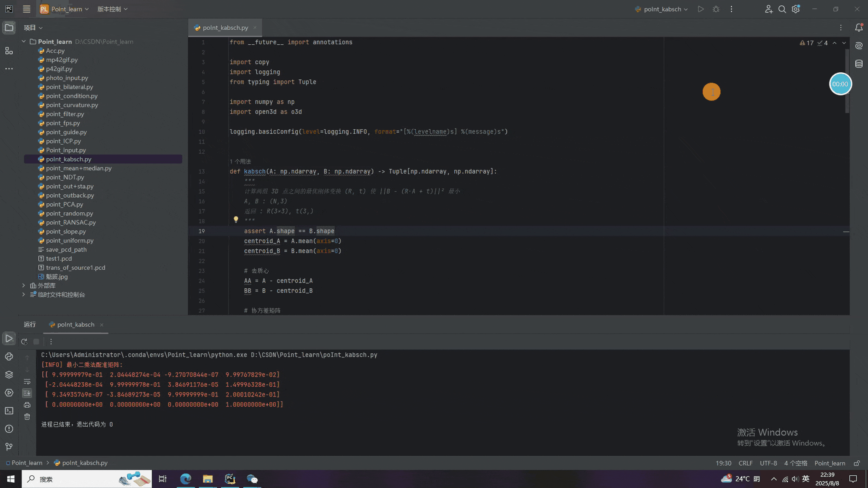Open the Problems tool window icon
868x488 pixels.
coord(9,429)
